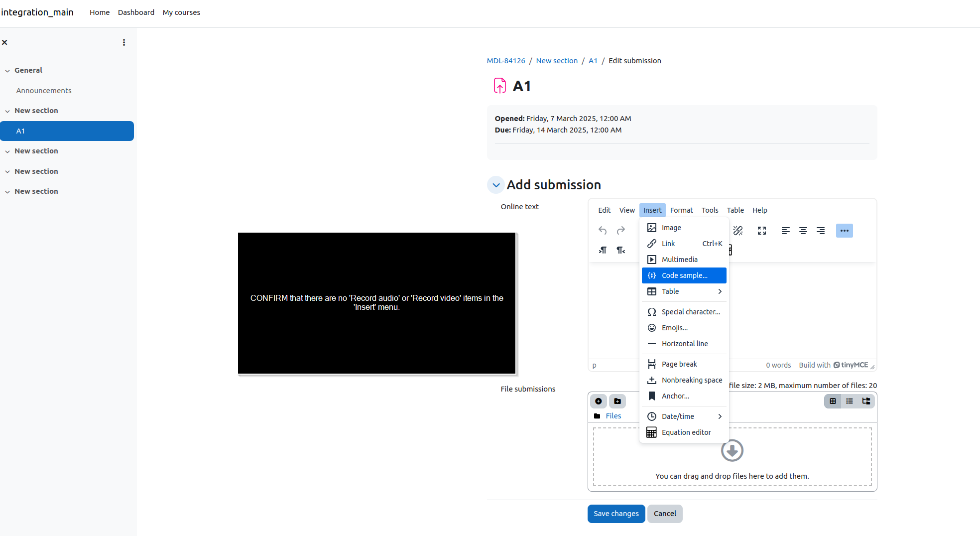The height and width of the screenshot is (536, 980).
Task: Go to Home in the top navigation
Action: [100, 12]
